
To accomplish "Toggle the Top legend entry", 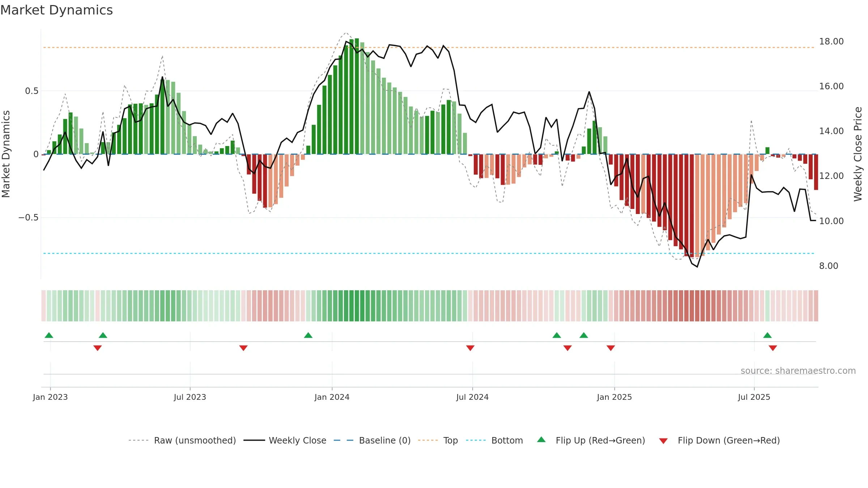I will (x=438, y=440).
